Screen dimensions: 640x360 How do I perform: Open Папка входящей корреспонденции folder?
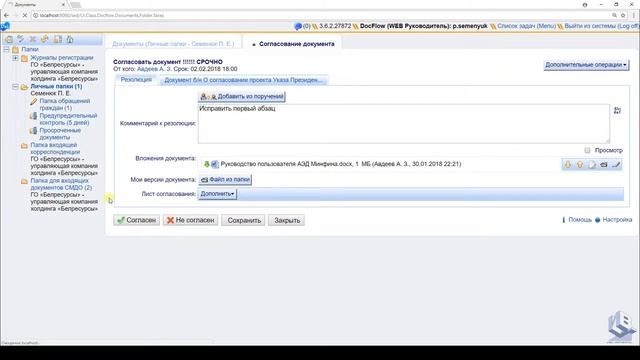click(56, 149)
